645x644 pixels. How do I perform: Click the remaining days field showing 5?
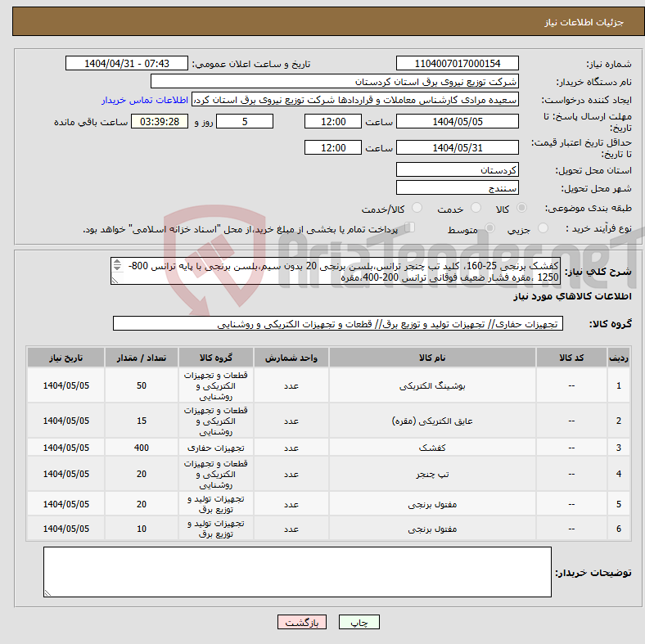pos(245,121)
